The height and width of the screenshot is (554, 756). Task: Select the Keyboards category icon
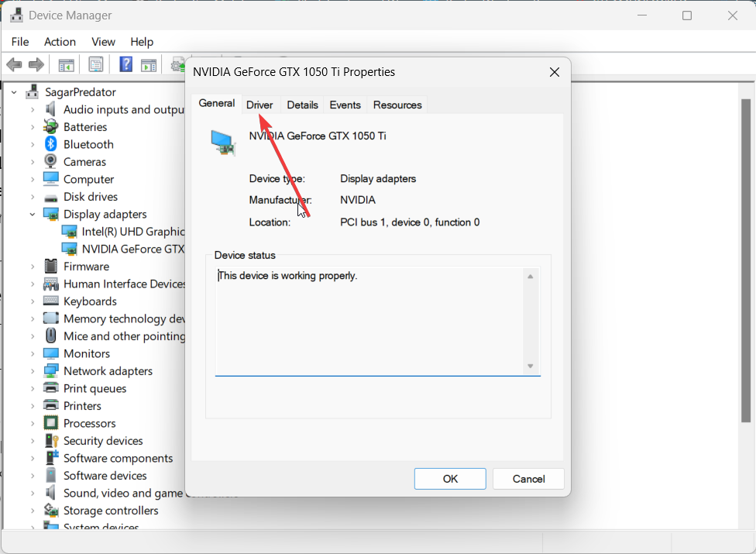tap(50, 301)
